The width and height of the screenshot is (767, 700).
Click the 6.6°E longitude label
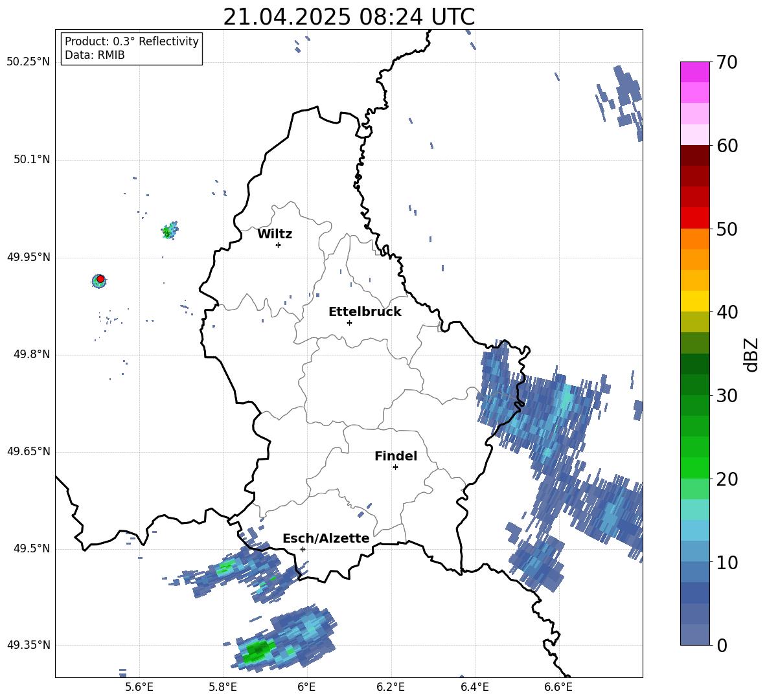click(x=558, y=687)
